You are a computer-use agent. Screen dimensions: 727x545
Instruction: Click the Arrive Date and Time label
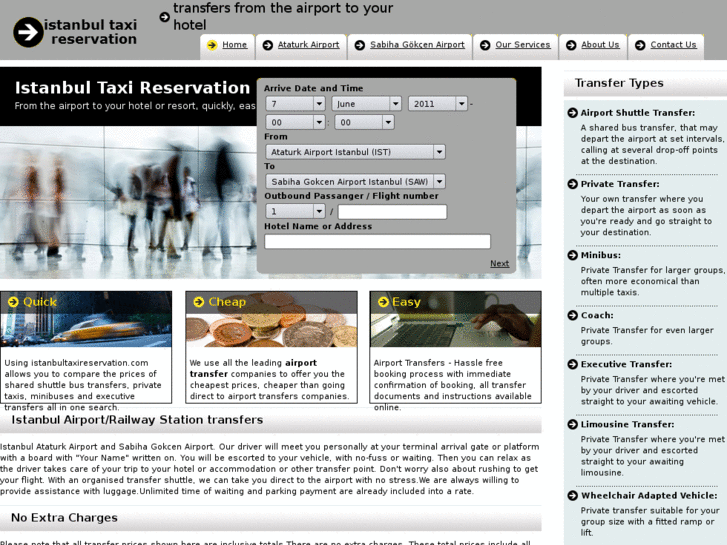[313, 88]
